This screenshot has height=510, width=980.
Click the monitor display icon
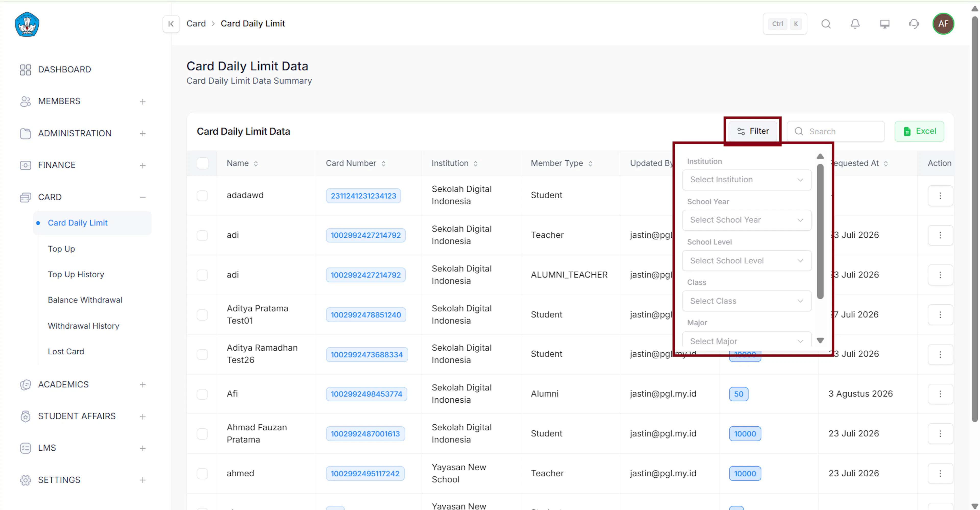[885, 24]
